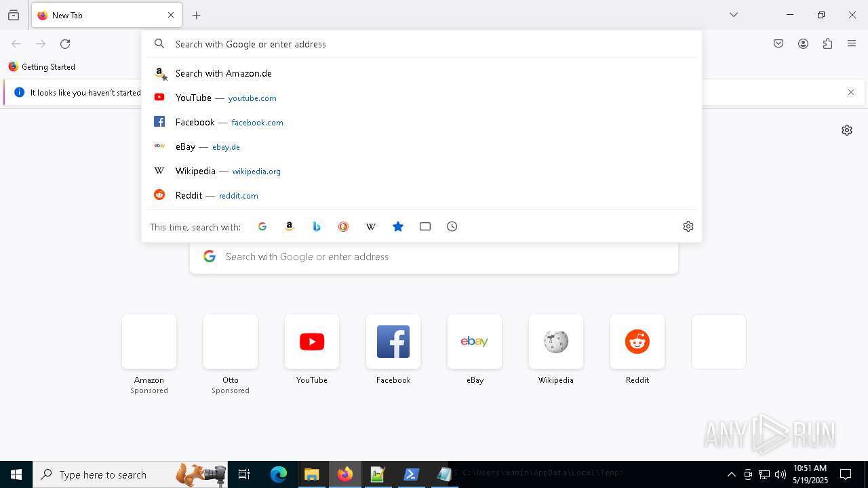868x488 pixels.
Task: Open File Explorer from the taskbar
Action: click(x=312, y=474)
